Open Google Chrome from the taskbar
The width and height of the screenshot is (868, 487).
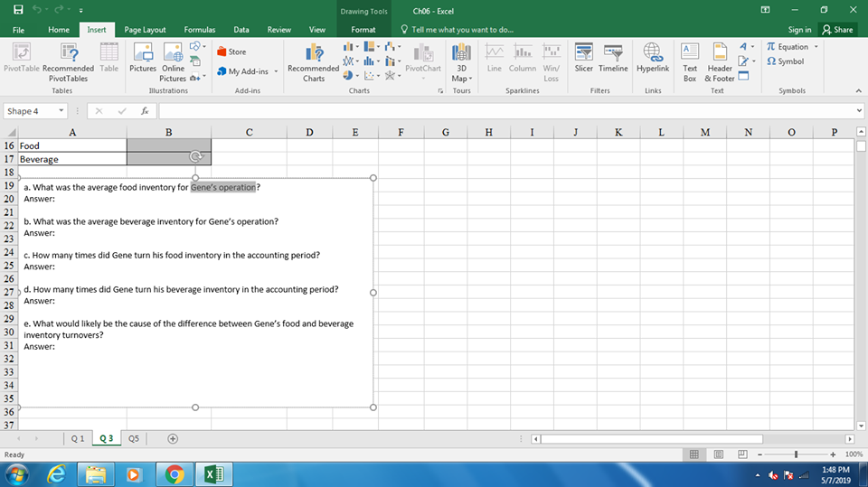[x=175, y=474]
